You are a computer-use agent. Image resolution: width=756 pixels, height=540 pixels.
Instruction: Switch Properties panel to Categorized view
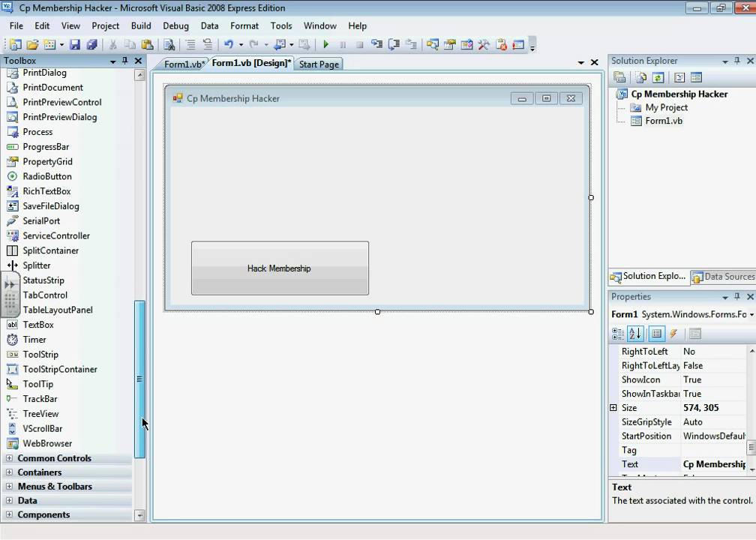[618, 334]
